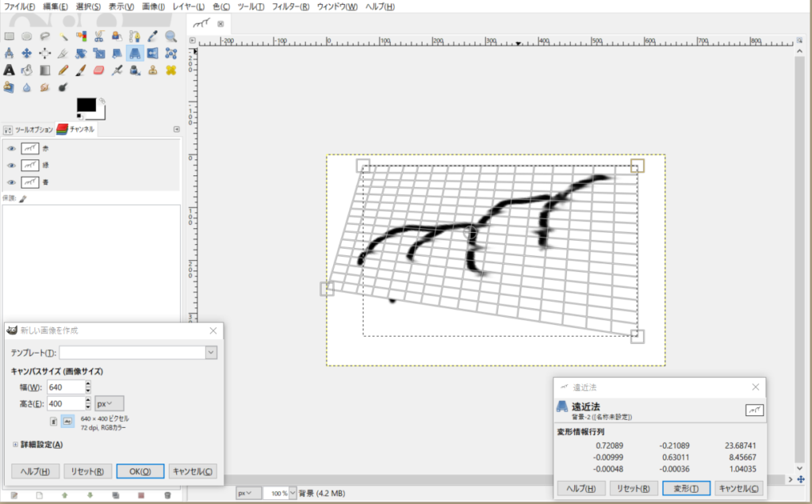Select the Color Picker eyedropper tool

[x=152, y=36]
